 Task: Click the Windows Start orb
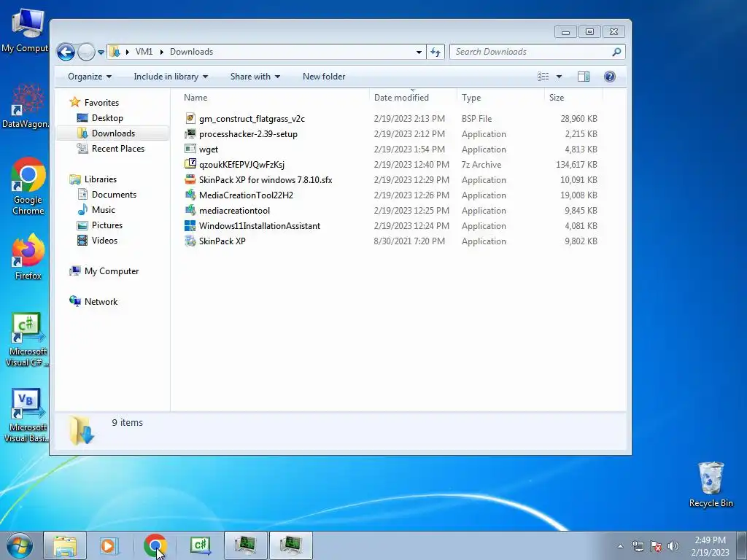[20, 545]
